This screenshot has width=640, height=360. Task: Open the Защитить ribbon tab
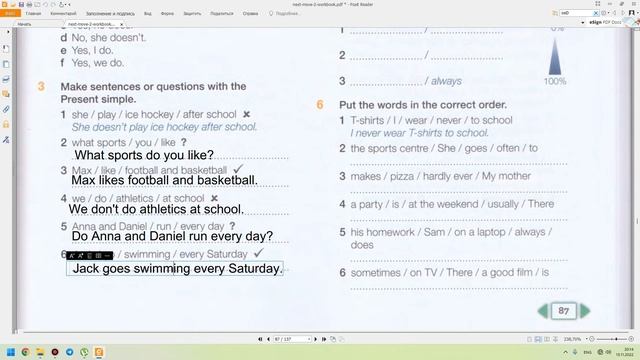pos(192,13)
